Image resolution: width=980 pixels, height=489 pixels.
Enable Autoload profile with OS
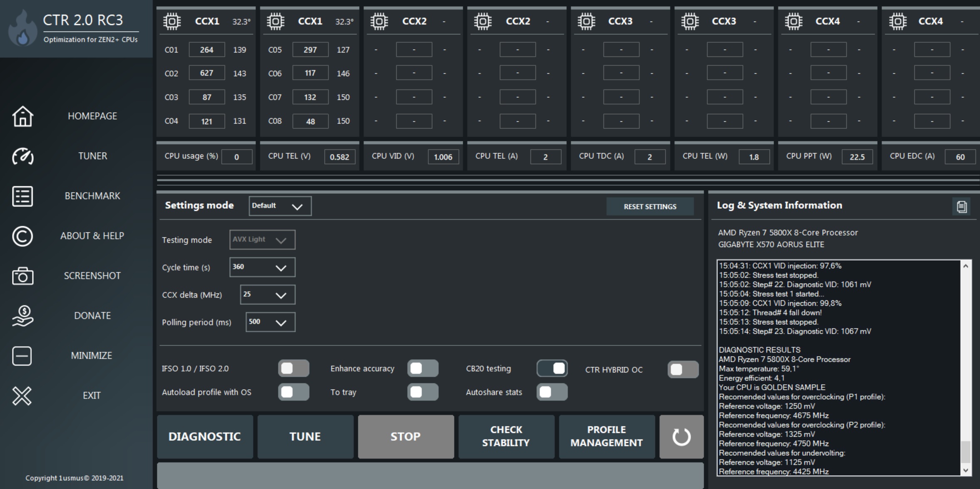pos(293,392)
